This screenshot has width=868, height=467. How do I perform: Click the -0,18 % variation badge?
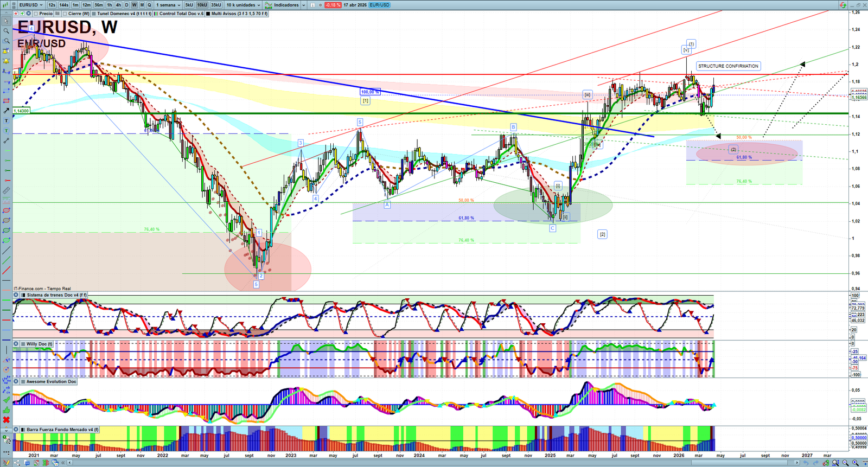(x=333, y=5)
